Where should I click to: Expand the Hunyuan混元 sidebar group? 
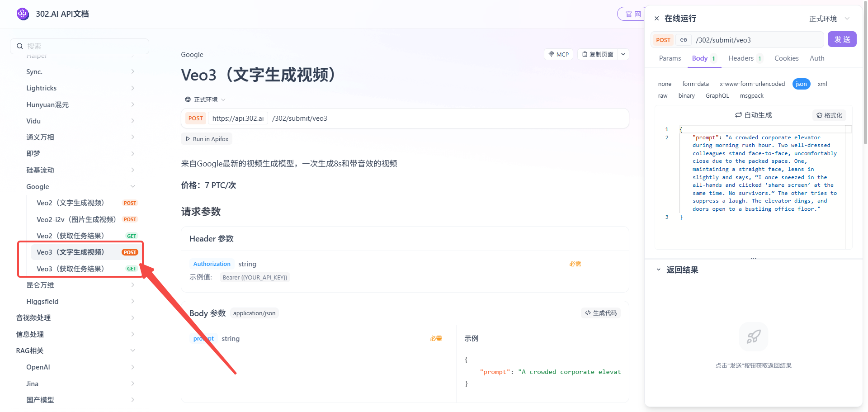pyautogui.click(x=81, y=104)
